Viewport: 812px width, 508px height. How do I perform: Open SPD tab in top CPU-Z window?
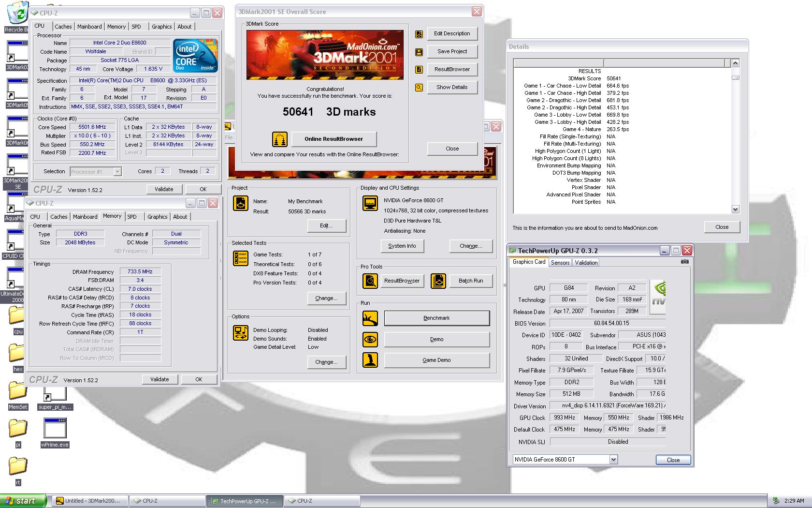[136, 27]
